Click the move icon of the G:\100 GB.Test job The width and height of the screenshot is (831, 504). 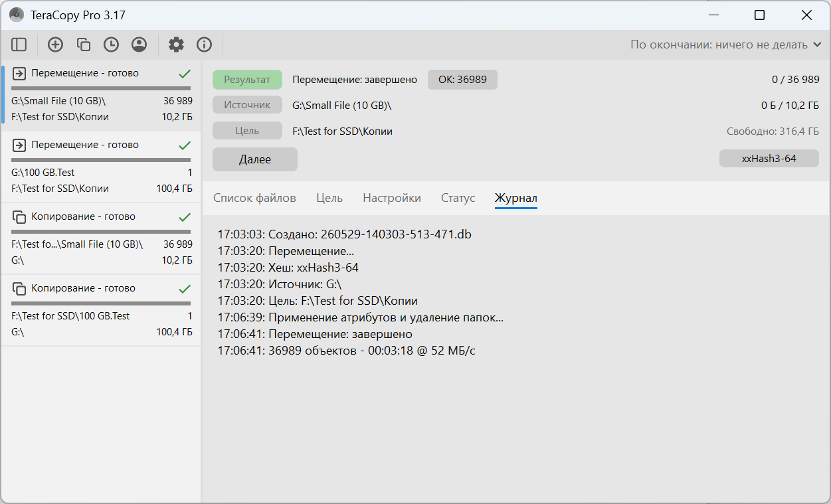(x=19, y=145)
